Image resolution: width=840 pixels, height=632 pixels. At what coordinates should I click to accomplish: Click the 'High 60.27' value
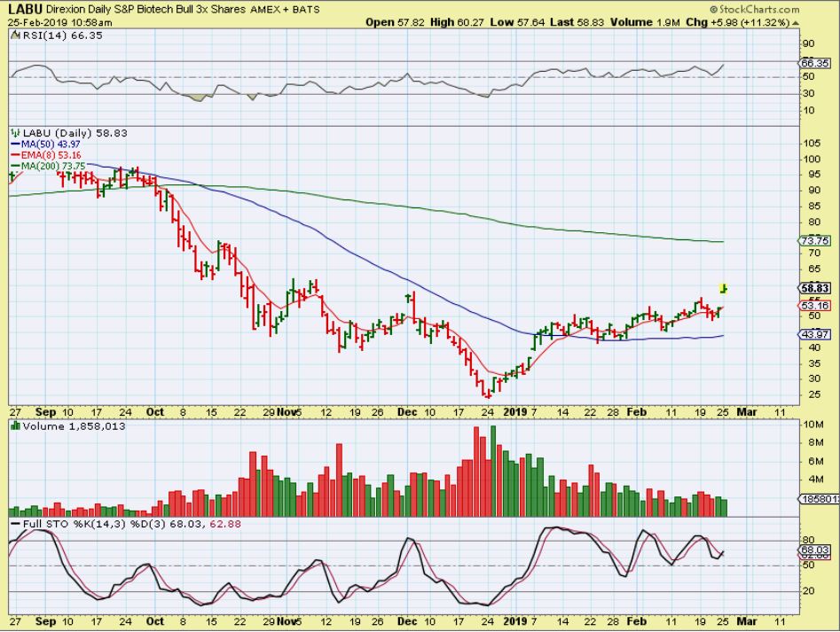[457, 22]
